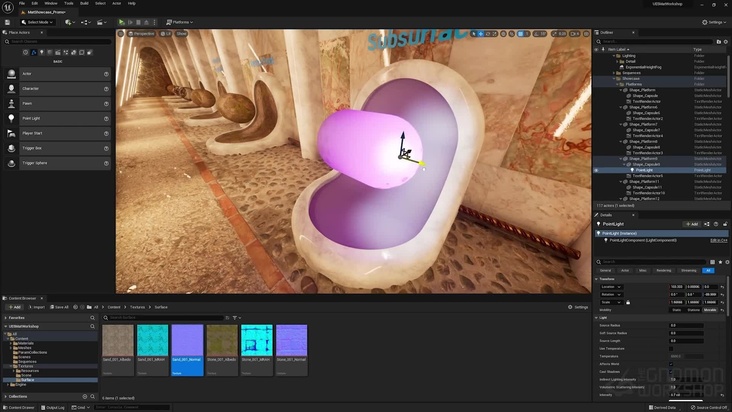This screenshot has height=412, width=732.
Task: Select Player Start in the Place Actors list
Action: coord(32,132)
